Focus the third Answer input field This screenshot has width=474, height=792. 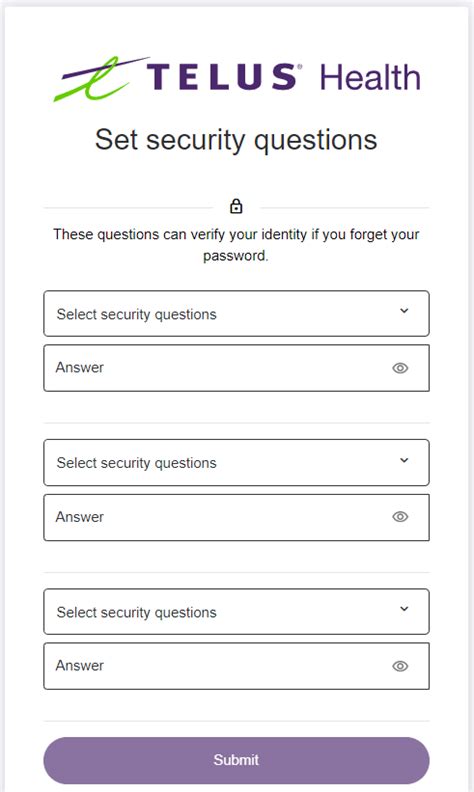click(x=236, y=666)
